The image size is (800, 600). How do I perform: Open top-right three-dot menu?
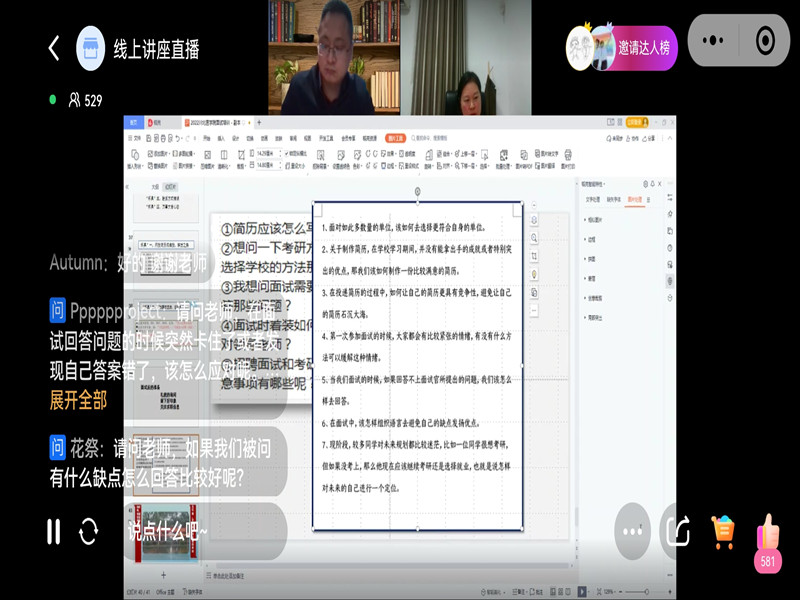pos(714,41)
